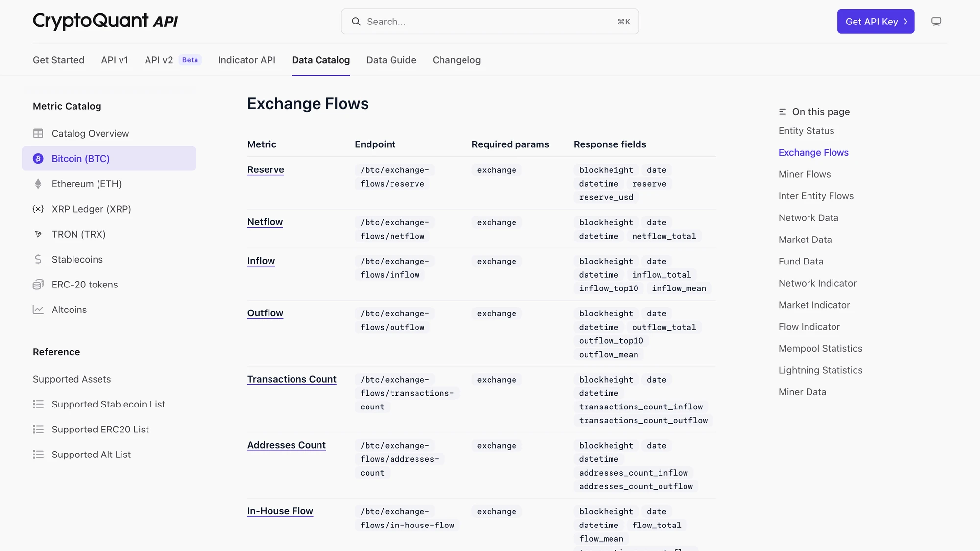980x551 pixels.
Task: Open the Netflow metric link
Action: 265,222
